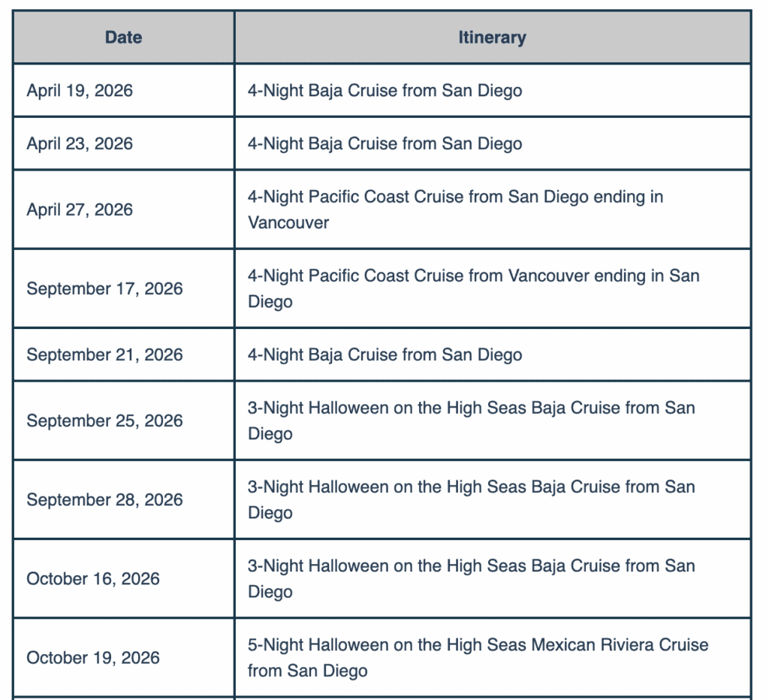The image size is (769, 700).
Task: Select the April 27, 2026 date cell
Action: click(80, 210)
